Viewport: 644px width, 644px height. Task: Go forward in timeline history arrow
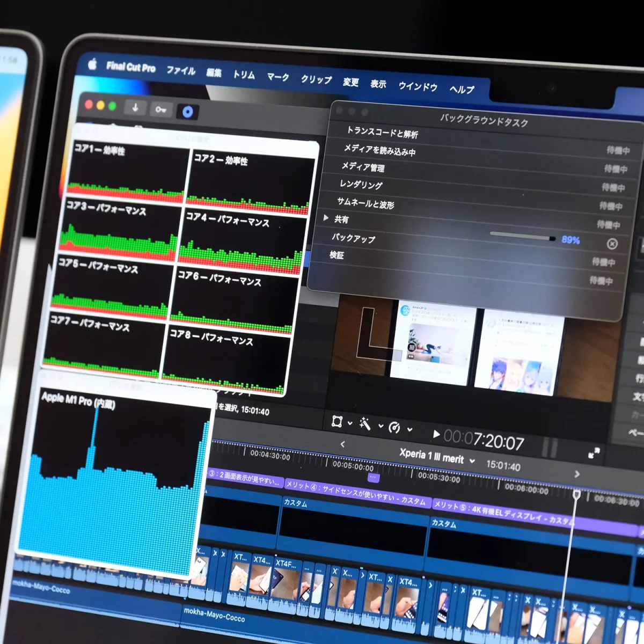point(577,474)
